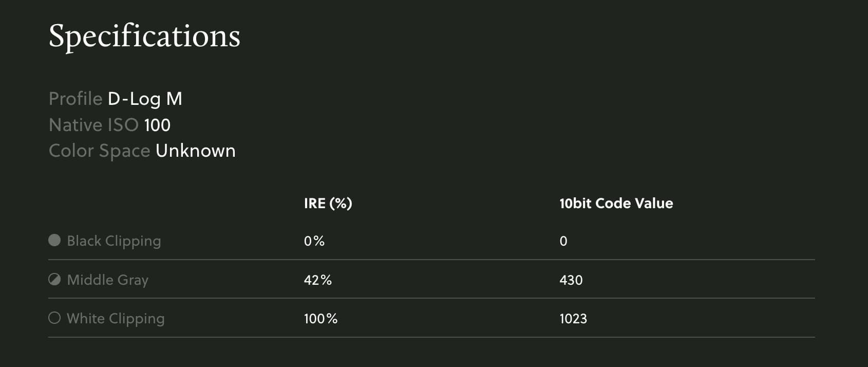868x367 pixels.
Task: Select the White Clipping row label
Action: (x=116, y=319)
